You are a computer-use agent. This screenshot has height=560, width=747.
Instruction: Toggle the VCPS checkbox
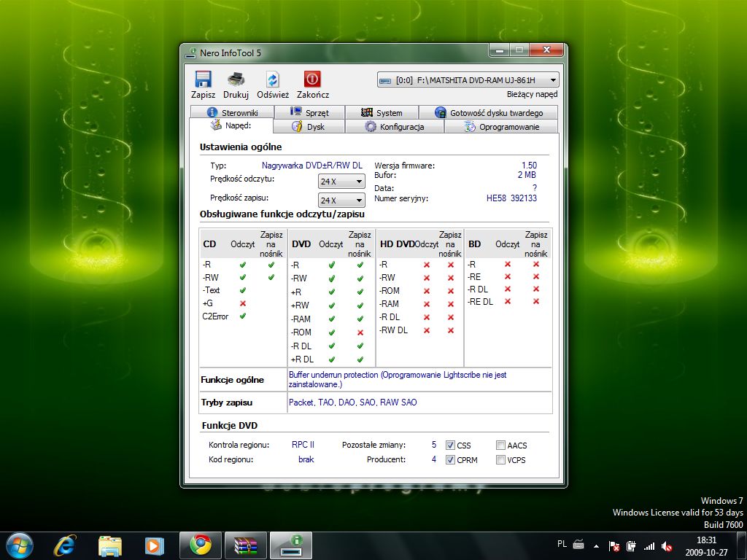point(500,460)
